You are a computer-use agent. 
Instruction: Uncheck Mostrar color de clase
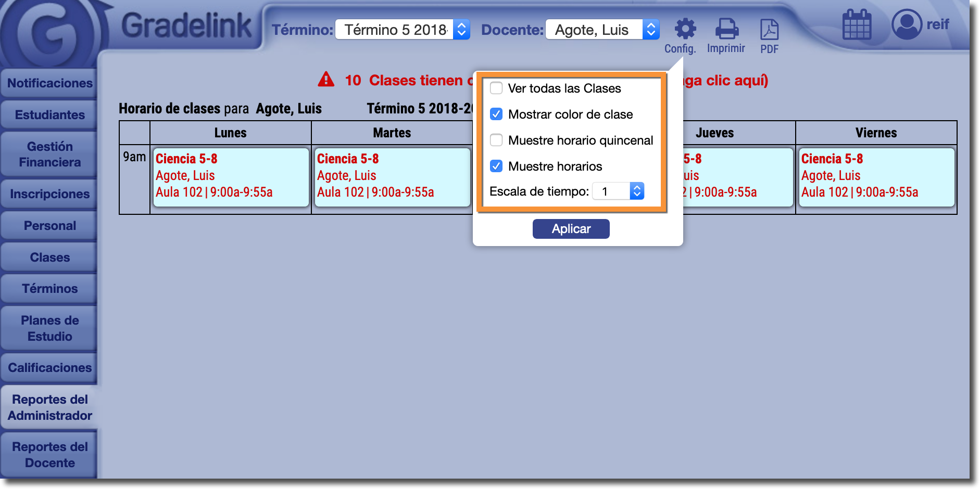pos(496,114)
